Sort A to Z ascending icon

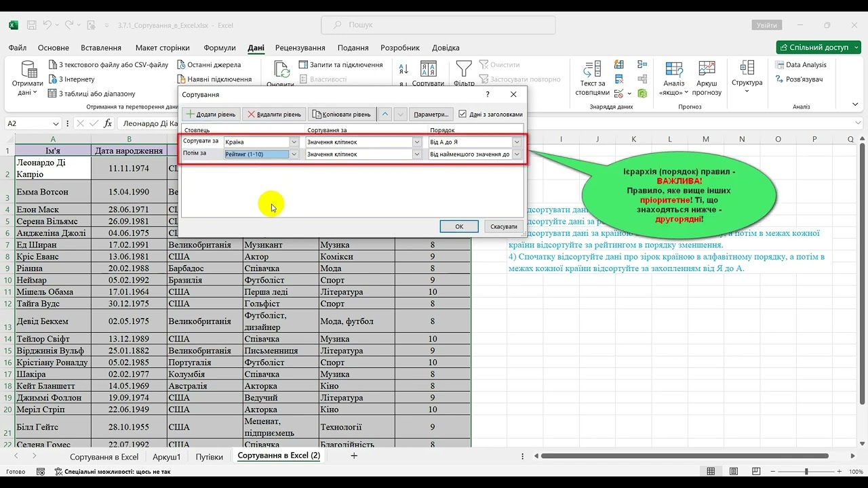403,69
